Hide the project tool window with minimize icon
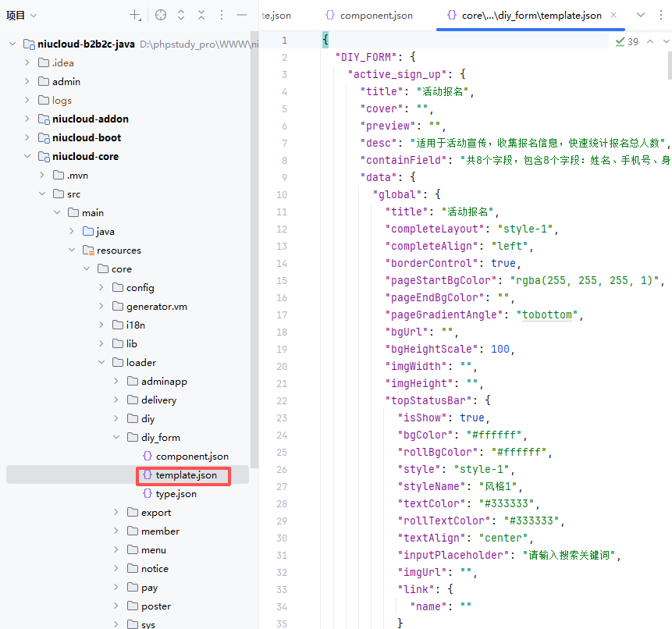672x629 pixels. tap(242, 15)
